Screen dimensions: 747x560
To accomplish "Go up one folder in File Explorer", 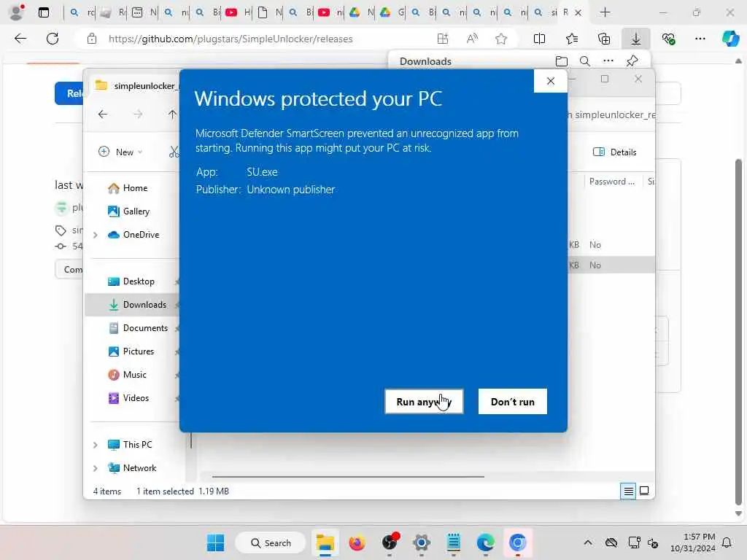I will pyautogui.click(x=172, y=114).
